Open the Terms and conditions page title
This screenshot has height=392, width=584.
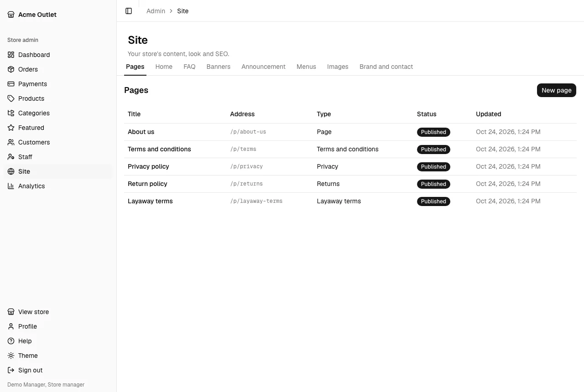point(159,149)
